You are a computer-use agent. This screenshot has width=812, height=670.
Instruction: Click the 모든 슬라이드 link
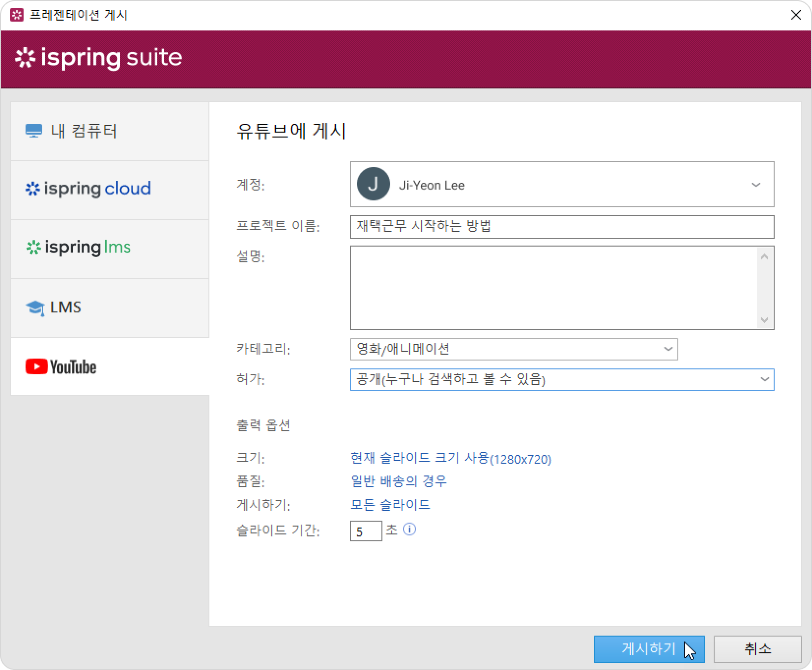coord(390,504)
